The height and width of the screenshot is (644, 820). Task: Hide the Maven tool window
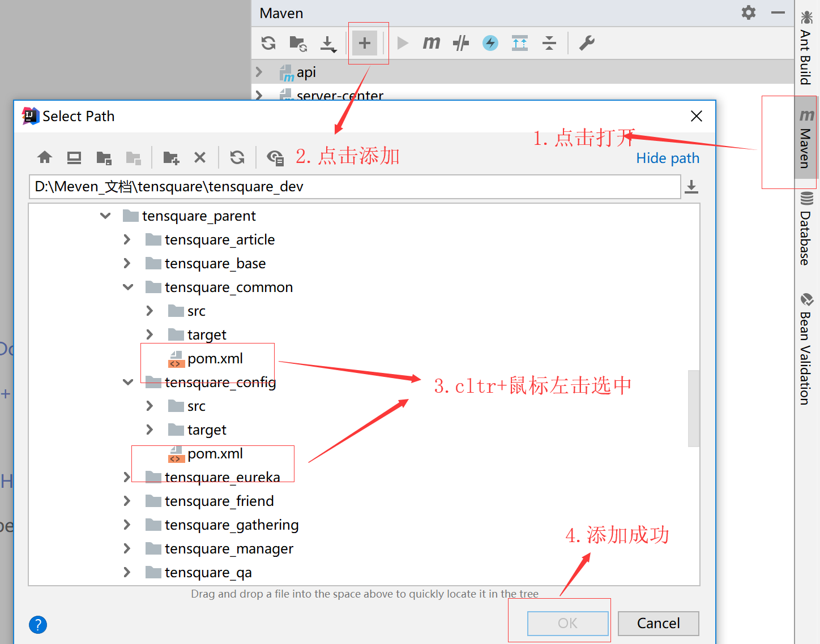point(778,12)
